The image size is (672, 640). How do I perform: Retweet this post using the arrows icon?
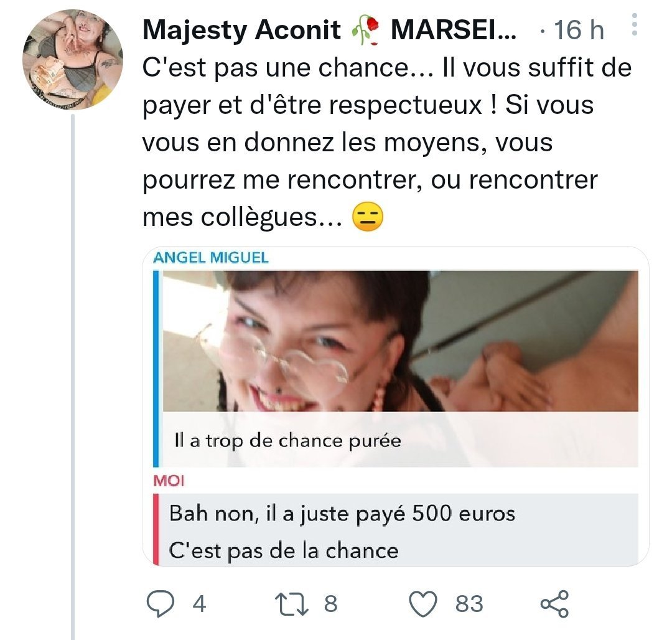pos(292,604)
